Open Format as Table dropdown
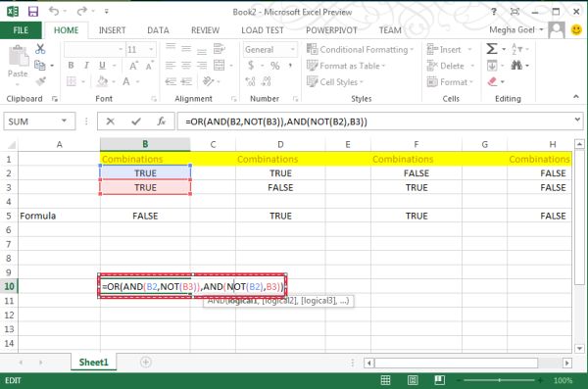 pyautogui.click(x=346, y=66)
